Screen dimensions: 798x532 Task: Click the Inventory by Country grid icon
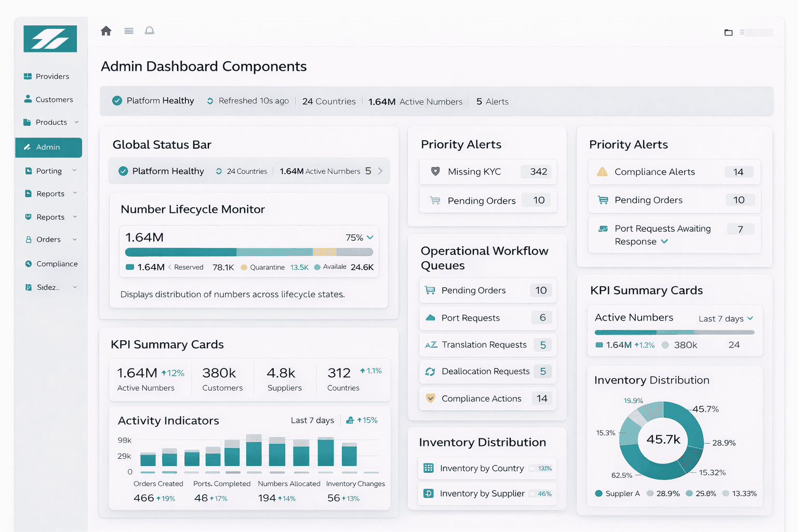click(x=429, y=468)
